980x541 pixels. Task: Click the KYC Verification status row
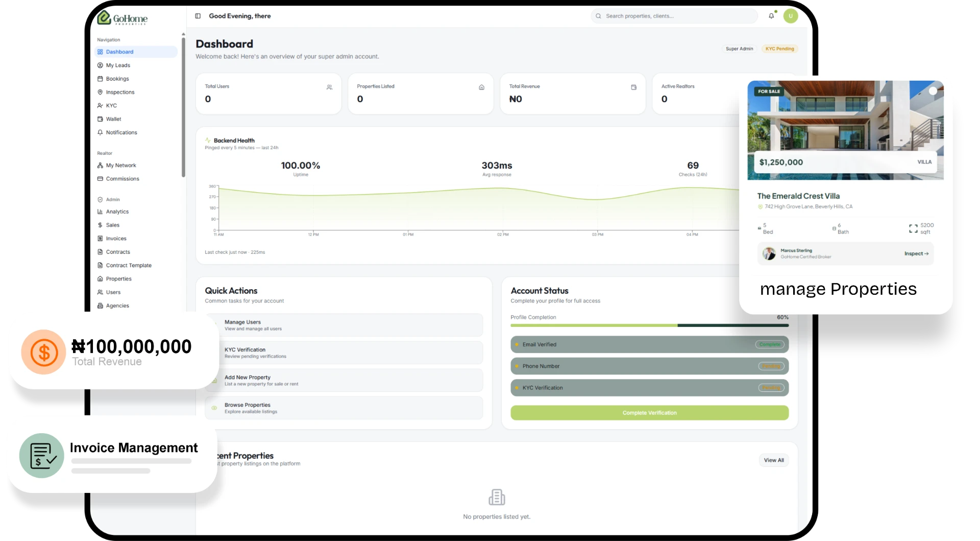click(x=649, y=388)
